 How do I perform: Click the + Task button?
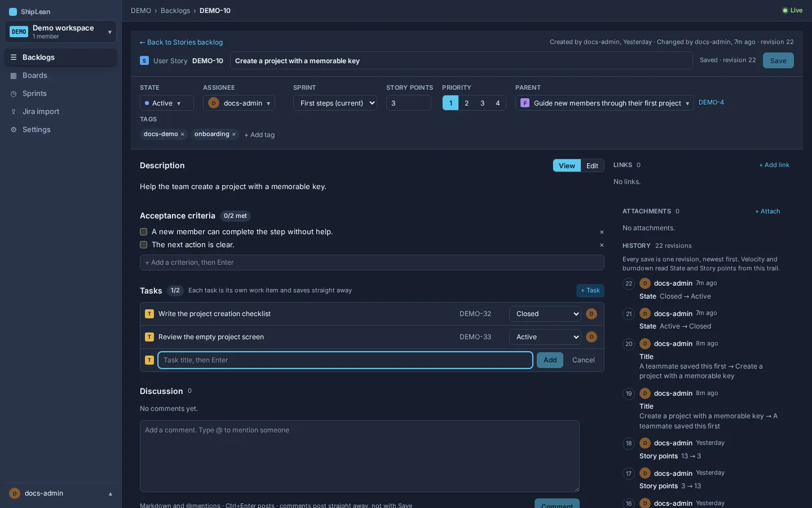tap(590, 290)
